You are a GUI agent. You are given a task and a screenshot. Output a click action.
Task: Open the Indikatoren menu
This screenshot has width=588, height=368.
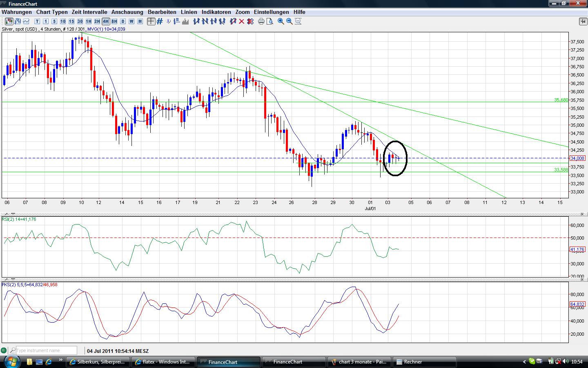(216, 12)
